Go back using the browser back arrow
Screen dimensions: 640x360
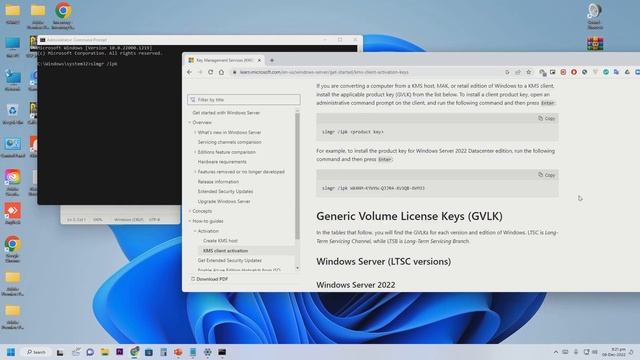coord(189,72)
